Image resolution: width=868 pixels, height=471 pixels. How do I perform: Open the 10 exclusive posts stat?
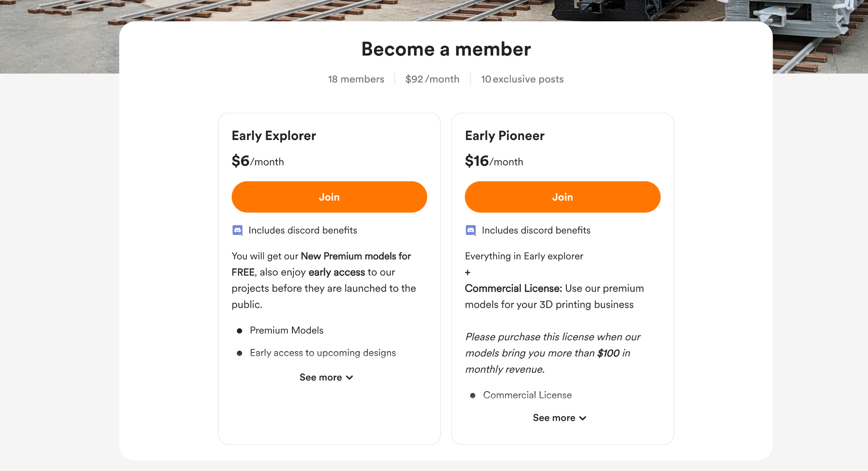[522, 79]
